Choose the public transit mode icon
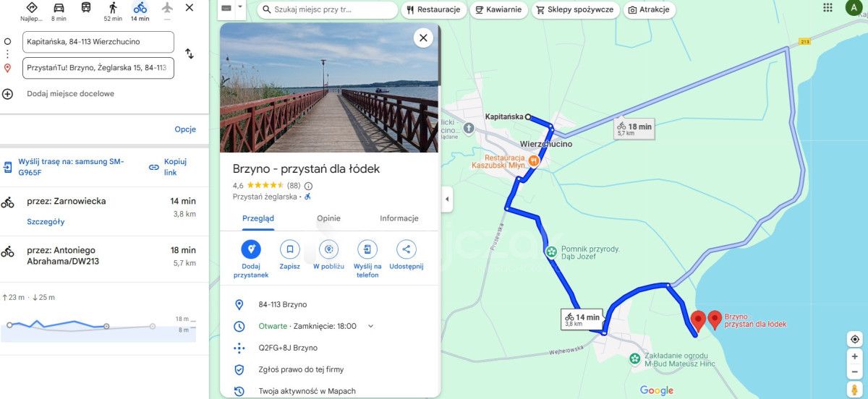Image resolution: width=868 pixels, height=399 pixels. (x=86, y=8)
